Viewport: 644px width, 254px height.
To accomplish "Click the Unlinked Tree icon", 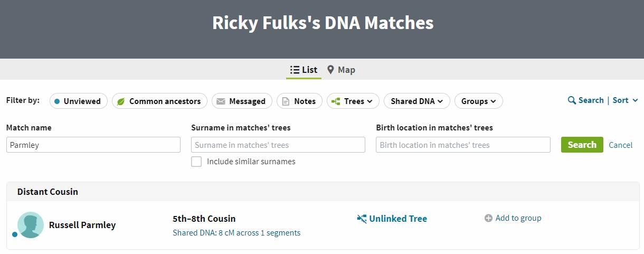I will coord(362,219).
